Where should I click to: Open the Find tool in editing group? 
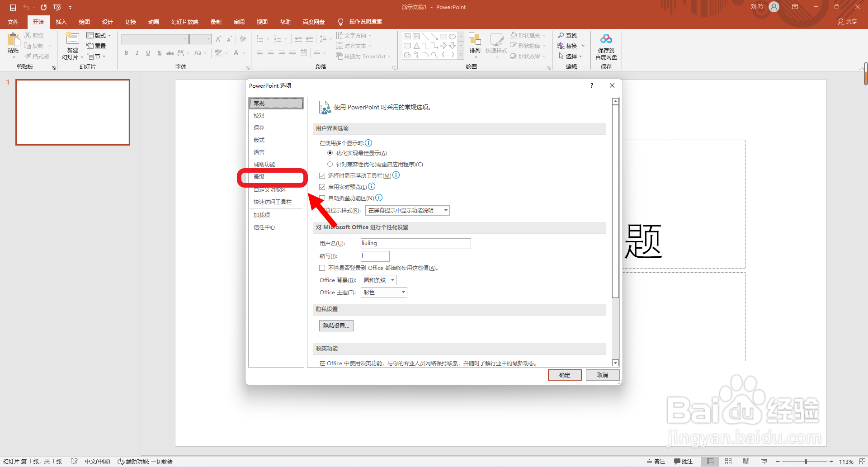[x=567, y=35]
